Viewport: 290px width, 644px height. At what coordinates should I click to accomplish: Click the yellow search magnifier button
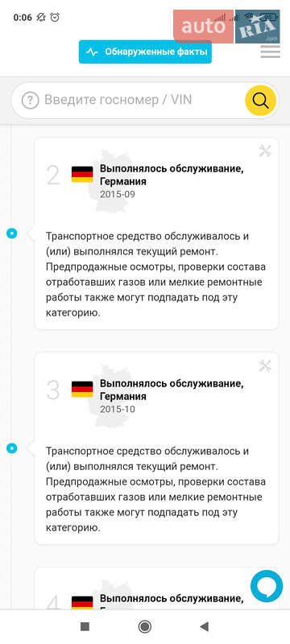[260, 100]
